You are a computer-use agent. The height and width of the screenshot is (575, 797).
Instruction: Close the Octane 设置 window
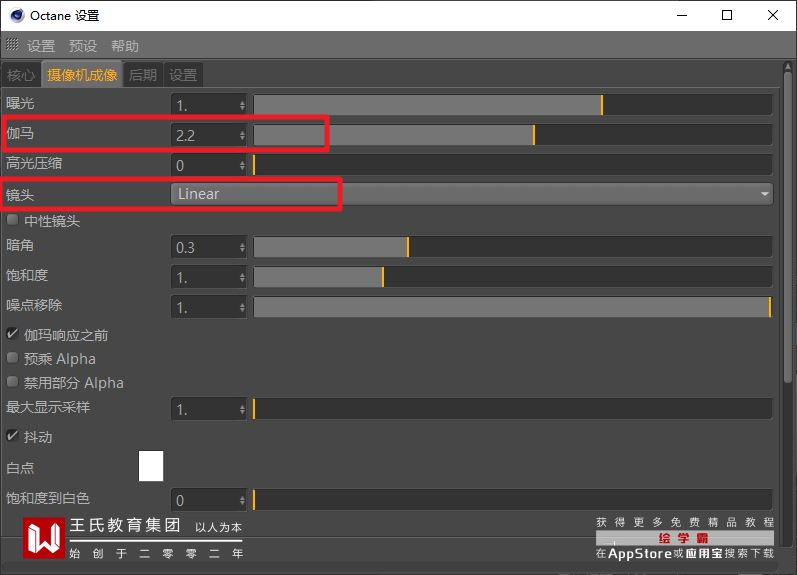773,15
